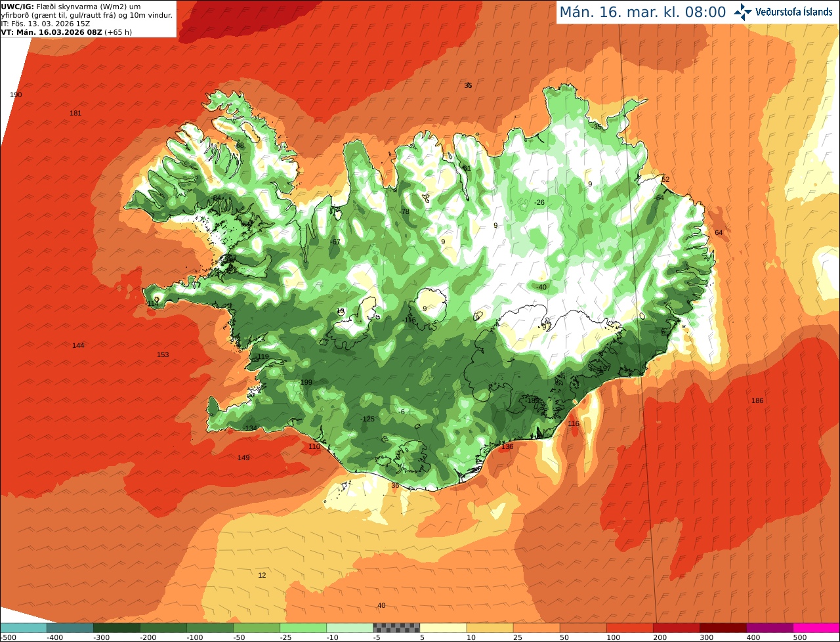The width and height of the screenshot is (840, 642).
Task: Click the legend swatch between -100 and -50
Action: click(x=210, y=627)
